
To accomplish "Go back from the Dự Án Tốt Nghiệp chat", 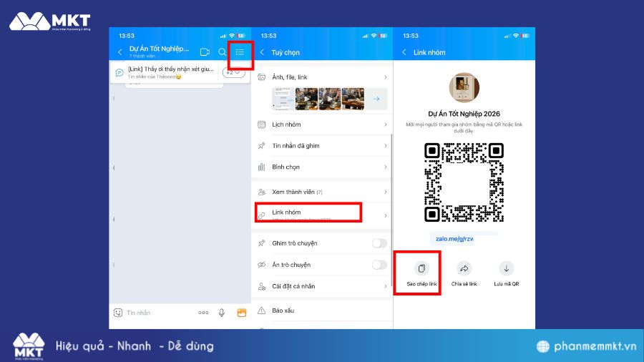I will click(x=120, y=52).
